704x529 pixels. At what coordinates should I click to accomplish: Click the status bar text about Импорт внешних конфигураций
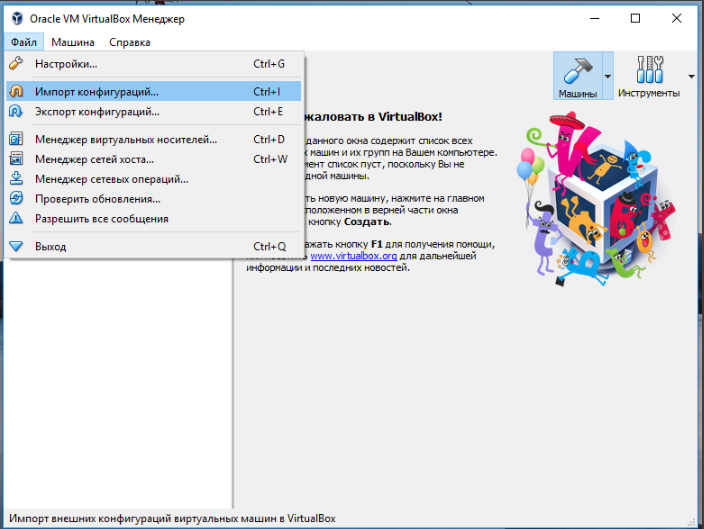coord(172,518)
